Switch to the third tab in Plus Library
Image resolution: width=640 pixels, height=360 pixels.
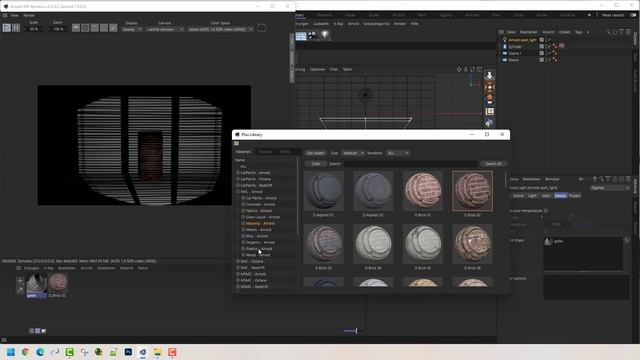click(x=285, y=152)
